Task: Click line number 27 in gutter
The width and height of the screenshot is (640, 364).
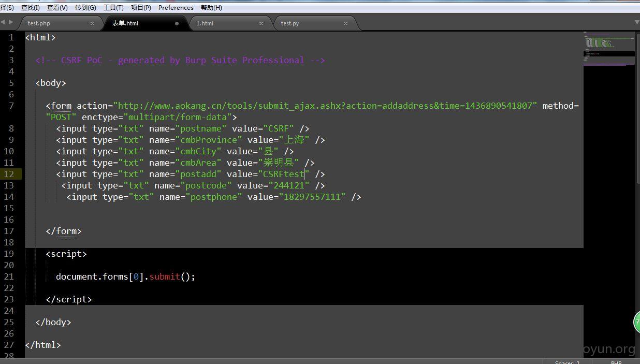Action: click(x=9, y=345)
